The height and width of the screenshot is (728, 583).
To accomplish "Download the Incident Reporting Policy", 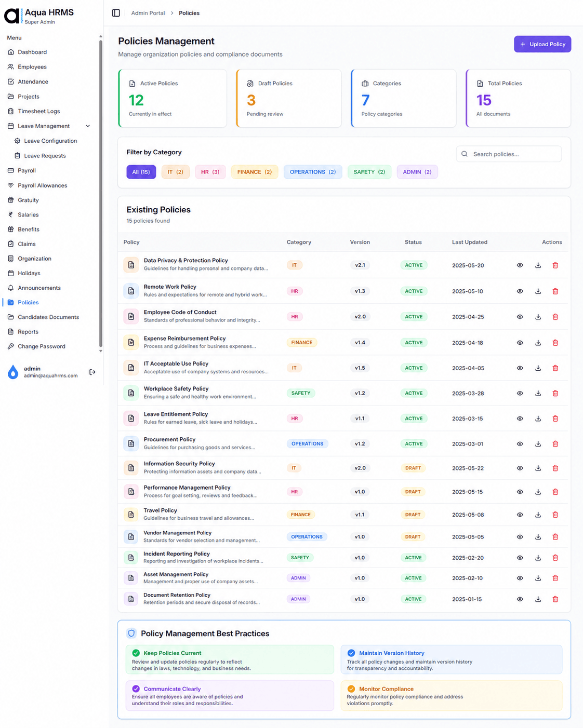I will point(538,558).
